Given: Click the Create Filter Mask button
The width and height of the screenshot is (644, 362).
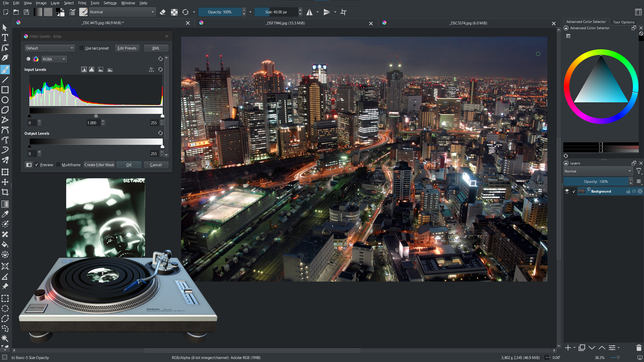Looking at the screenshot, I should coord(99,165).
